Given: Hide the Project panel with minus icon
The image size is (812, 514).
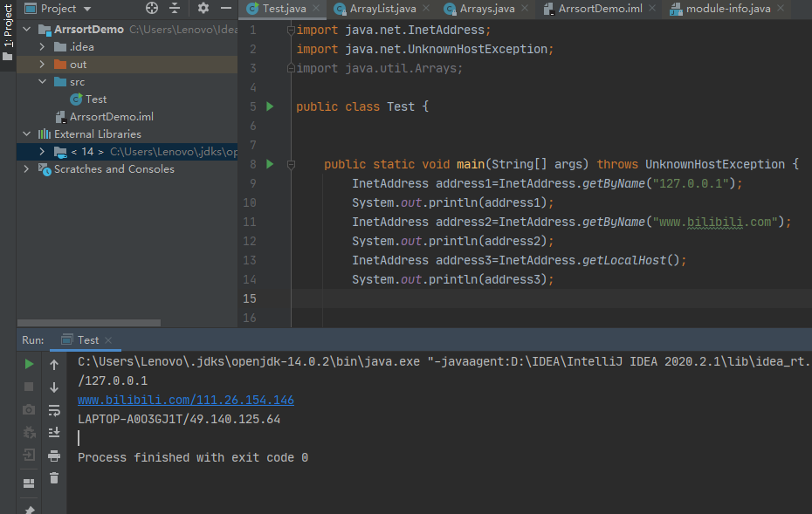Looking at the screenshot, I should pyautogui.click(x=226, y=8).
